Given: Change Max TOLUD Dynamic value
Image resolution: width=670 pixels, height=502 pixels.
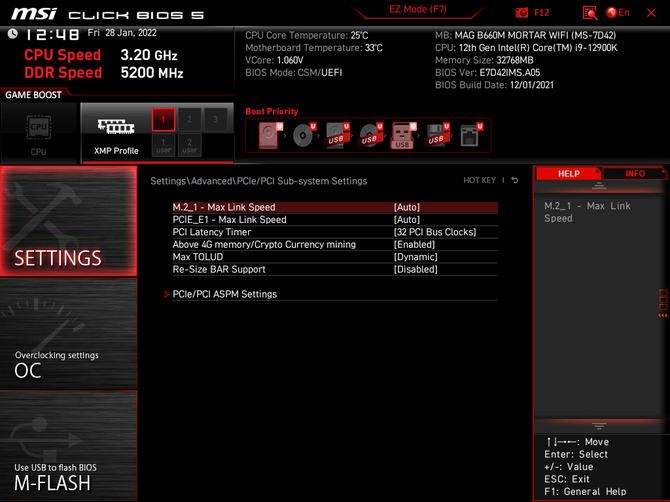Looking at the screenshot, I should pyautogui.click(x=415, y=257).
